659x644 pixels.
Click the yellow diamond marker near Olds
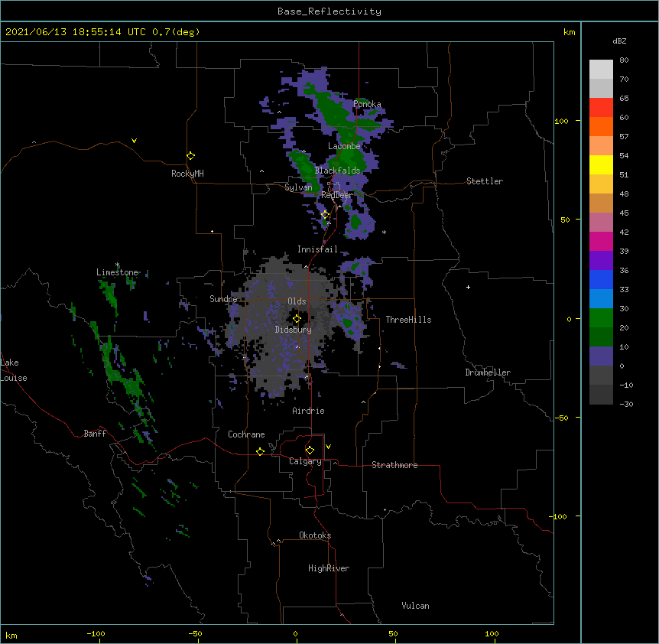coord(297,319)
